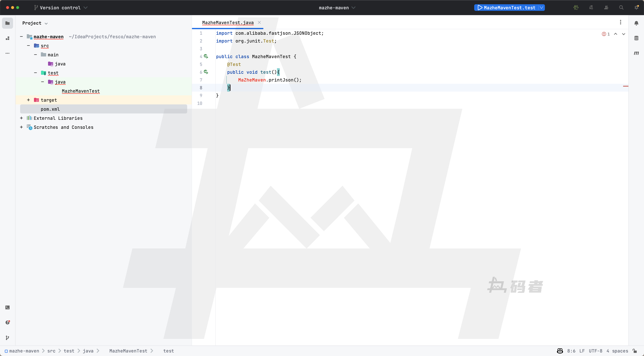Viewport: 644px width, 356px height.
Task: Open the Project tool window icon
Action: [8, 23]
